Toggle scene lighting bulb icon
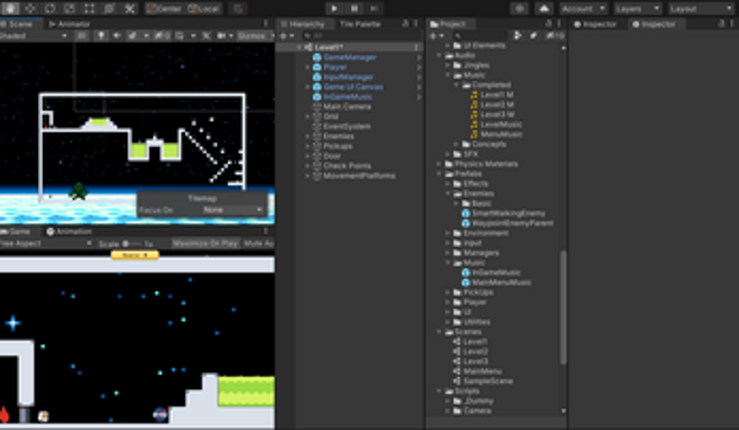 [x=101, y=36]
